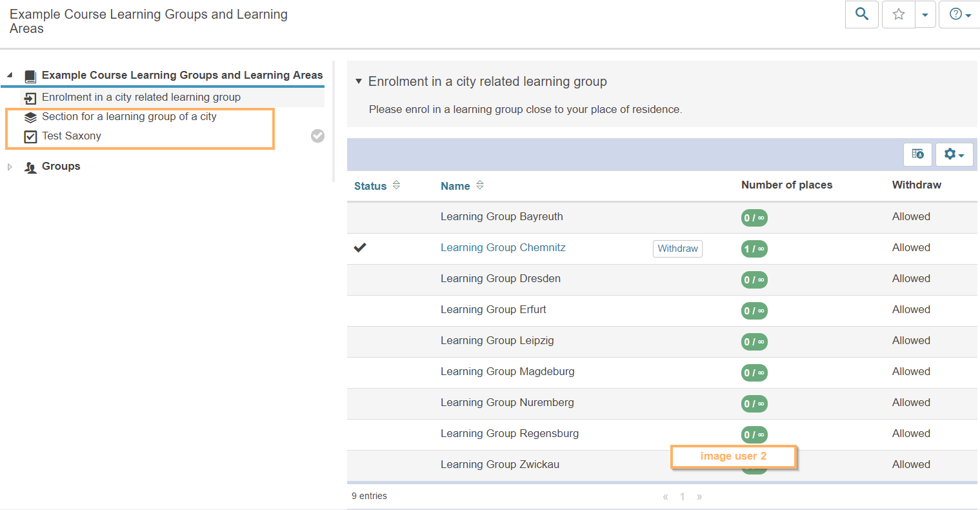Image resolution: width=980 pixels, height=510 pixels.
Task: Click Withdraw button for Chemnitz group
Action: [x=677, y=249]
